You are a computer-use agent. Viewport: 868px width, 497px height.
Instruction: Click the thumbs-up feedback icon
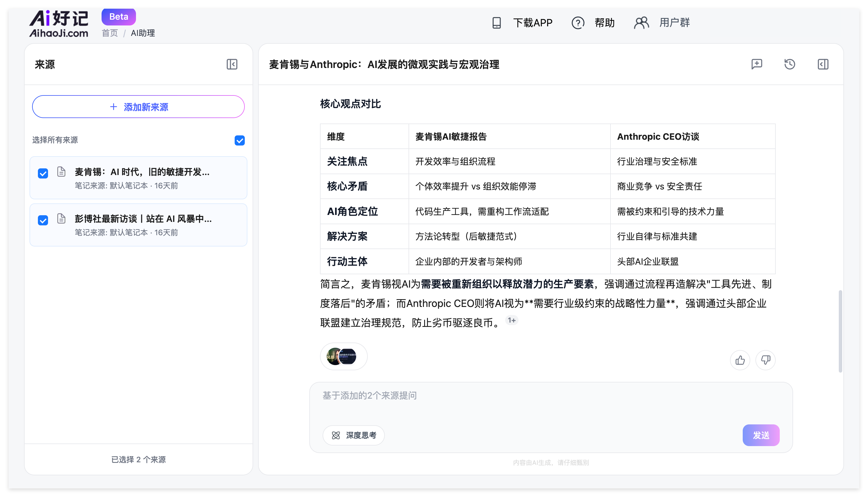[x=740, y=360]
